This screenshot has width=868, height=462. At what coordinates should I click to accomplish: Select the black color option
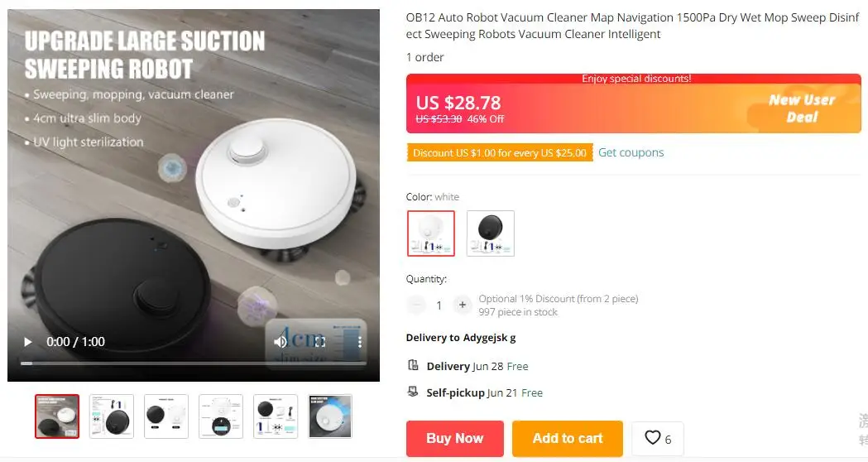pyautogui.click(x=491, y=233)
